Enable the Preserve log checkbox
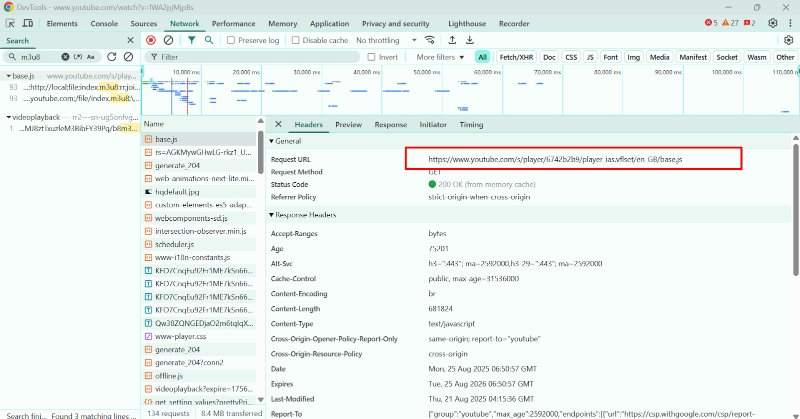Screen dimensions: 800x419 point(231,40)
